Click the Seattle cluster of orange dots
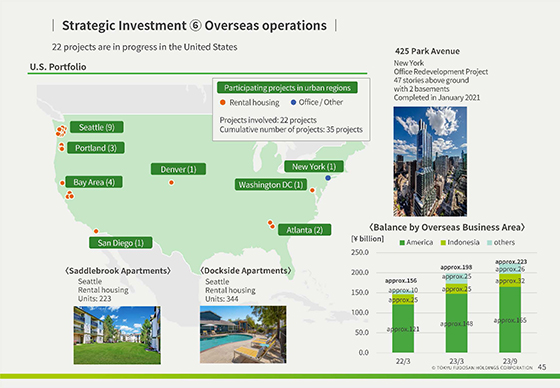The width and height of the screenshot is (560, 388). coord(61,131)
